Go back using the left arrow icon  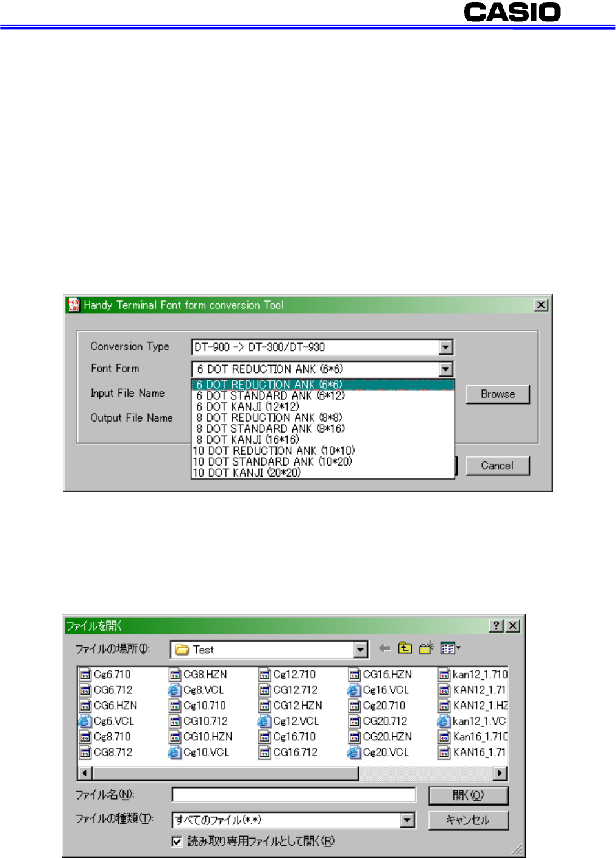coord(384,648)
